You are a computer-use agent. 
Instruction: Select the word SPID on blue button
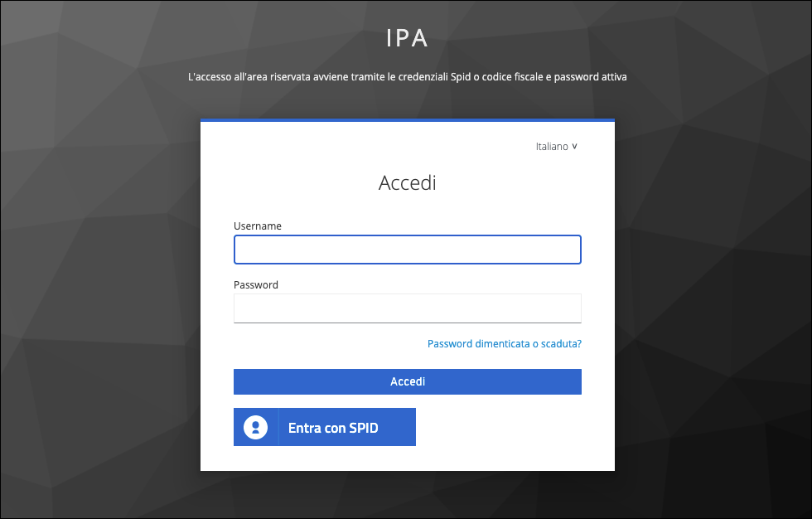(x=362, y=429)
